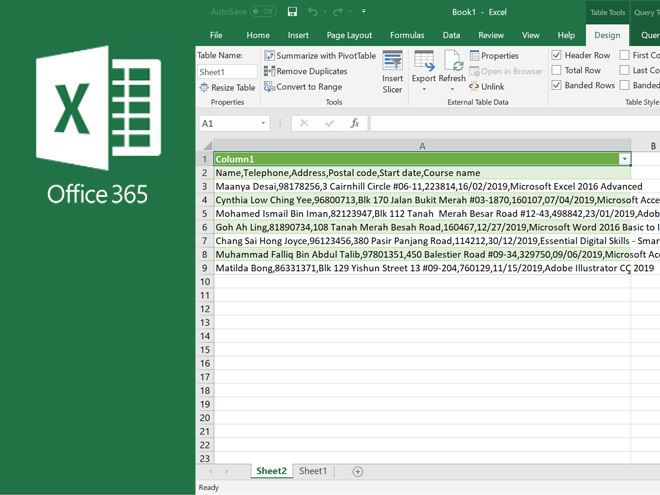660x495 pixels.
Task: Expand the Name Box dropdown arrow
Action: tap(264, 123)
